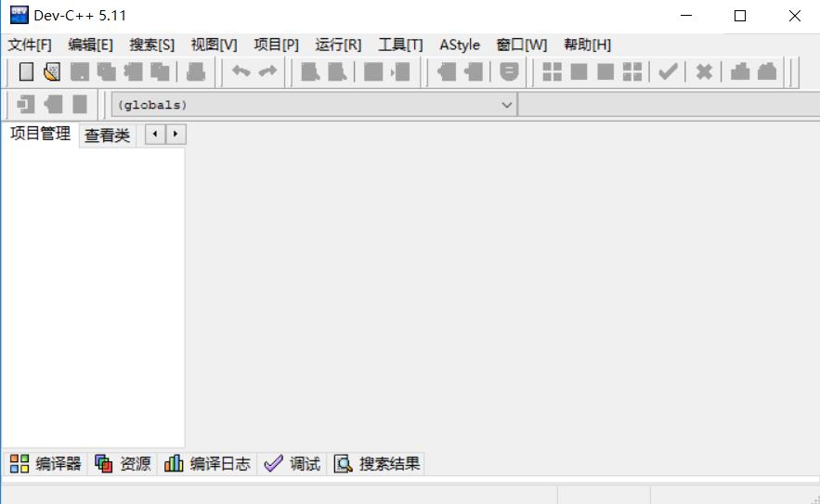Screen dimensions: 820x504
Task: Open the 资源 bottom tab
Action: [x=123, y=464]
